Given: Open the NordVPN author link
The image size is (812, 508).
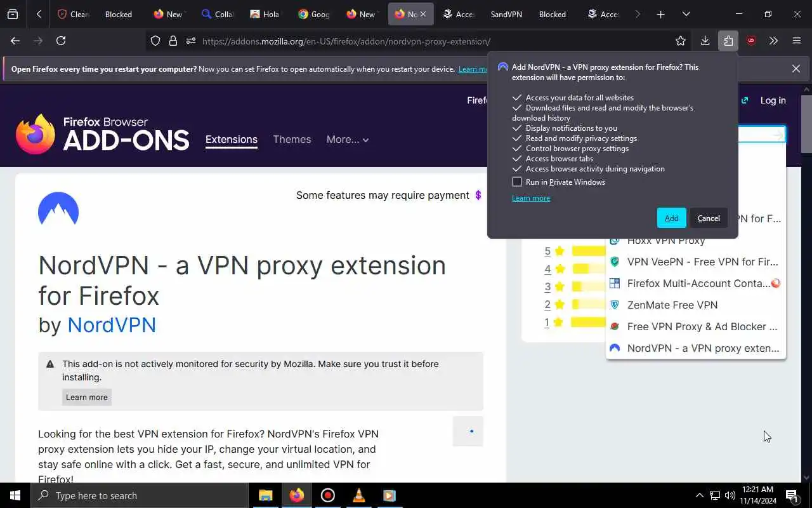Looking at the screenshot, I should pyautogui.click(x=112, y=325).
